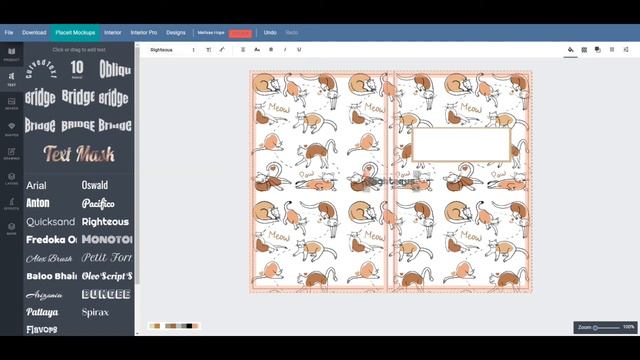This screenshot has height=360, width=640.
Task: Click the grid icon in the top right toolbar
Action: (x=584, y=50)
